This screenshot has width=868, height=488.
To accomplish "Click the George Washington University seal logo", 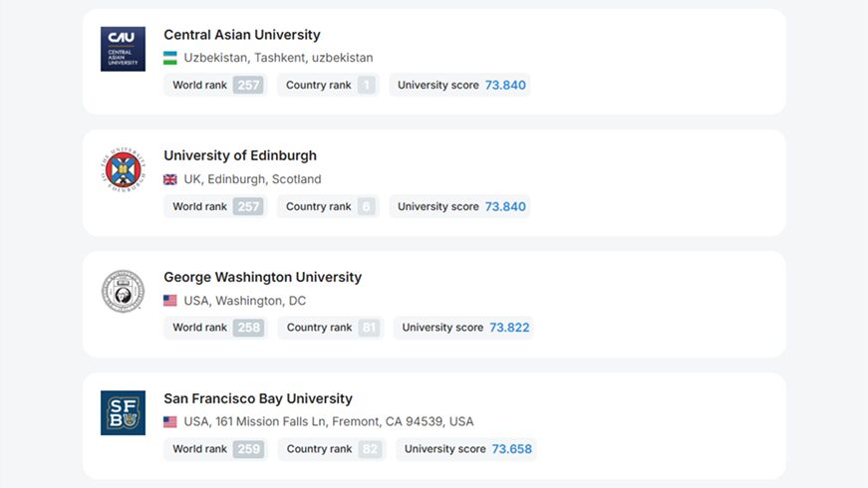I will pos(123,291).
